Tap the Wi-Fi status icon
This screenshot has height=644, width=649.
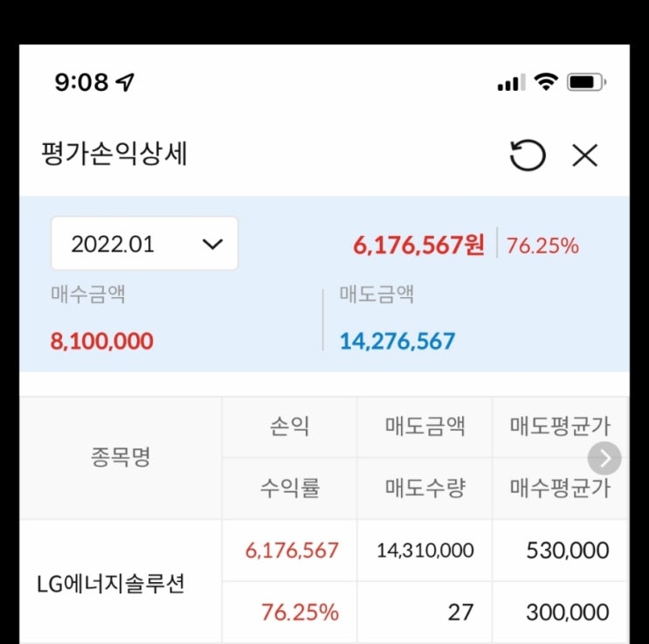[x=546, y=81]
